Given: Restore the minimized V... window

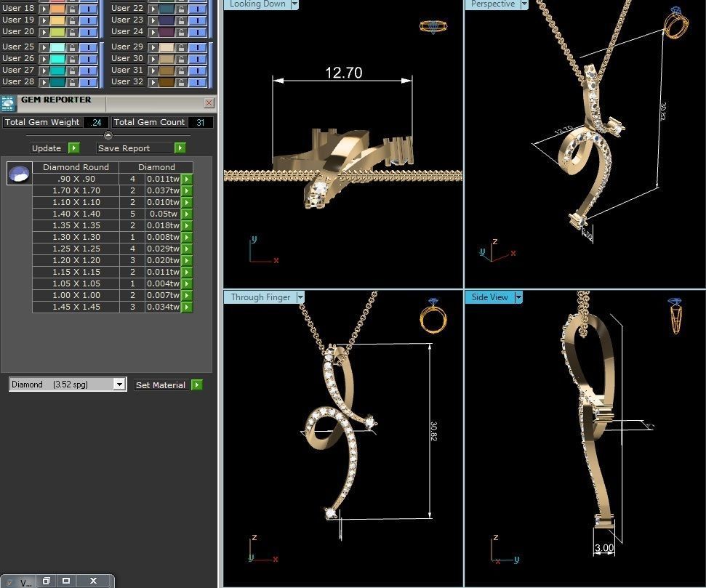Looking at the screenshot, I should pyautogui.click(x=46, y=581).
